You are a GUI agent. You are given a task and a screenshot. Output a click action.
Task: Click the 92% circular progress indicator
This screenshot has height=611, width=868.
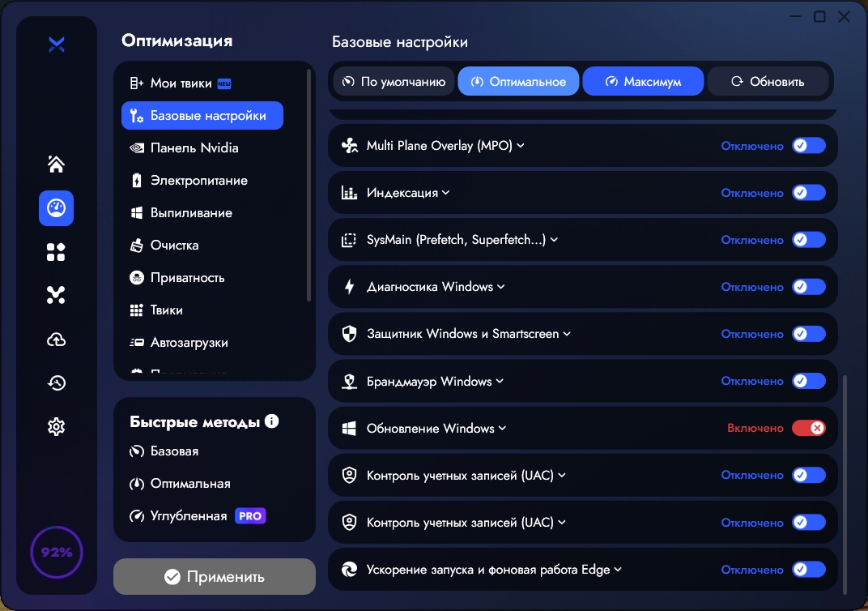(x=57, y=553)
